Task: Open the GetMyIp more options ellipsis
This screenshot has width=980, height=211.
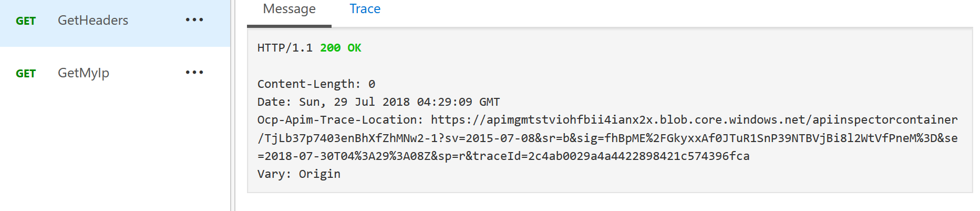Action: [x=194, y=73]
